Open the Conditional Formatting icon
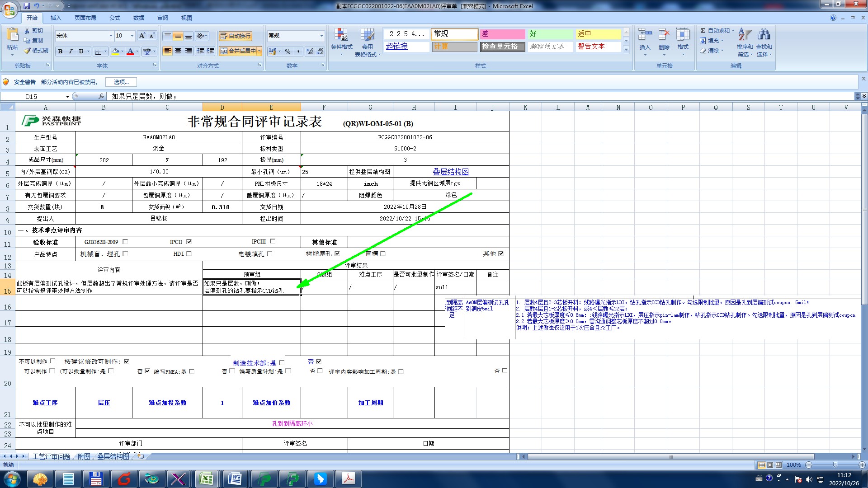The width and height of the screenshot is (868, 488). 341,35
